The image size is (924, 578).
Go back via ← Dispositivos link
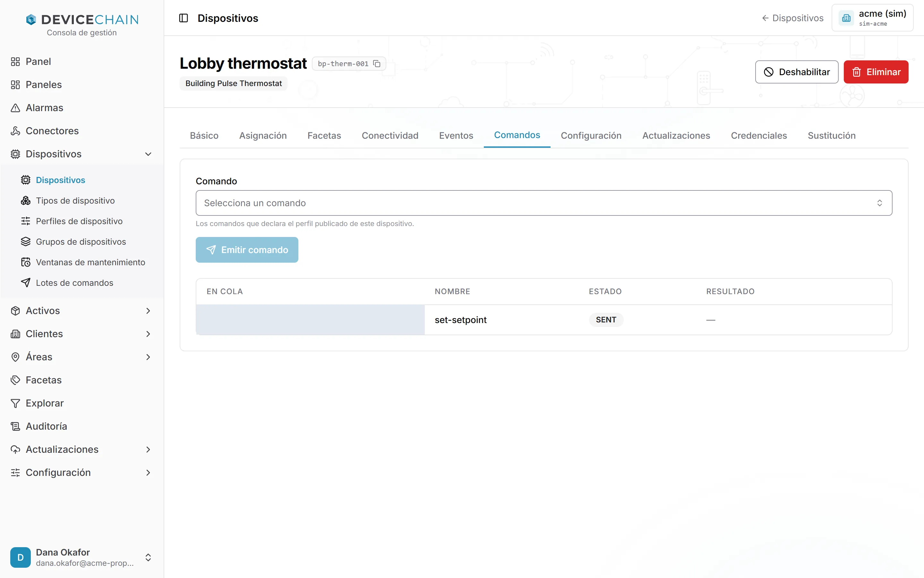click(x=793, y=18)
